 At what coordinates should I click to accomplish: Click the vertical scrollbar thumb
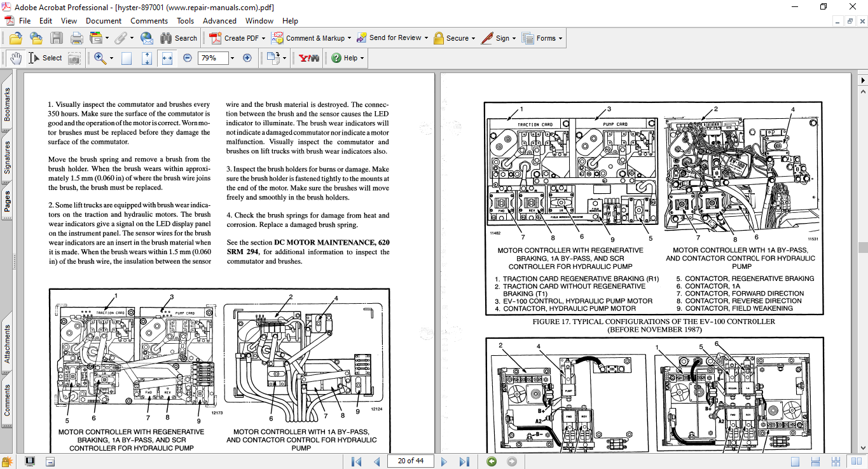(x=862, y=248)
